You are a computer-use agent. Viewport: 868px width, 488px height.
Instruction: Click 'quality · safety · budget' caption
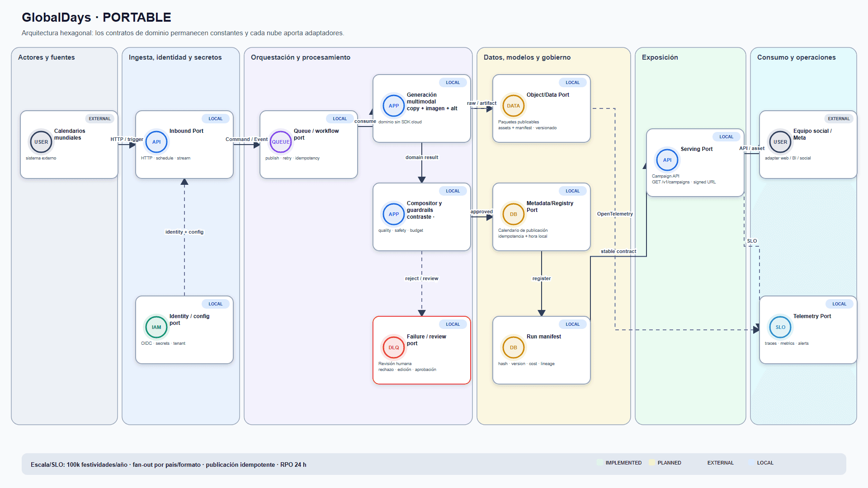click(x=401, y=230)
